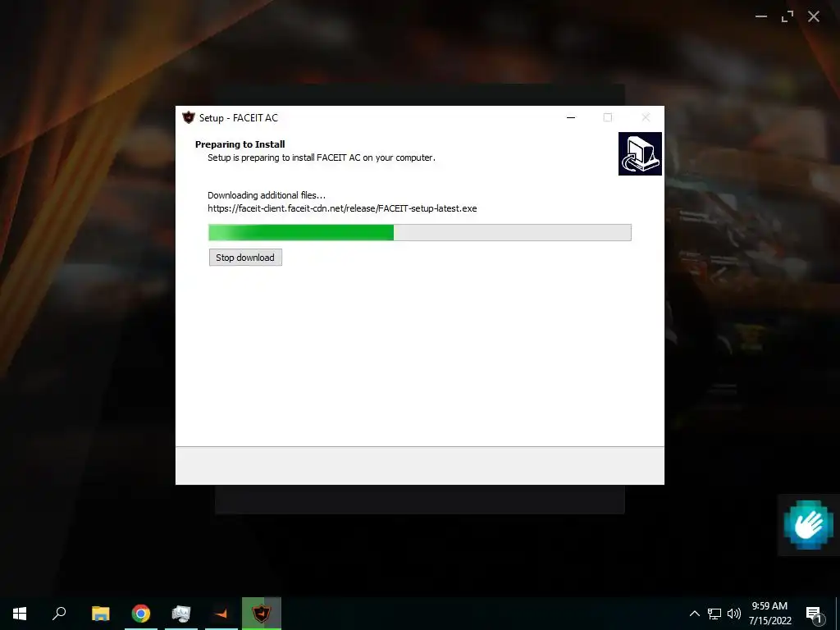
Task: Close the outer viewer window
Action: [814, 16]
